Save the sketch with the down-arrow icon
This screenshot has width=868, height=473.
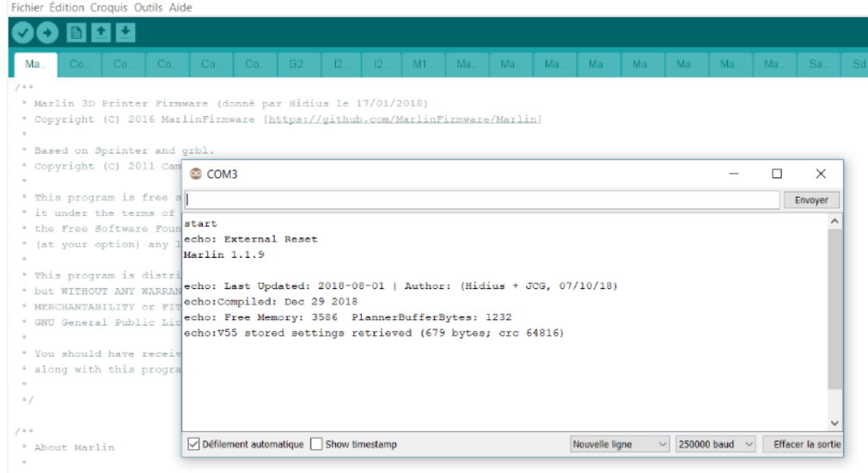[125, 33]
